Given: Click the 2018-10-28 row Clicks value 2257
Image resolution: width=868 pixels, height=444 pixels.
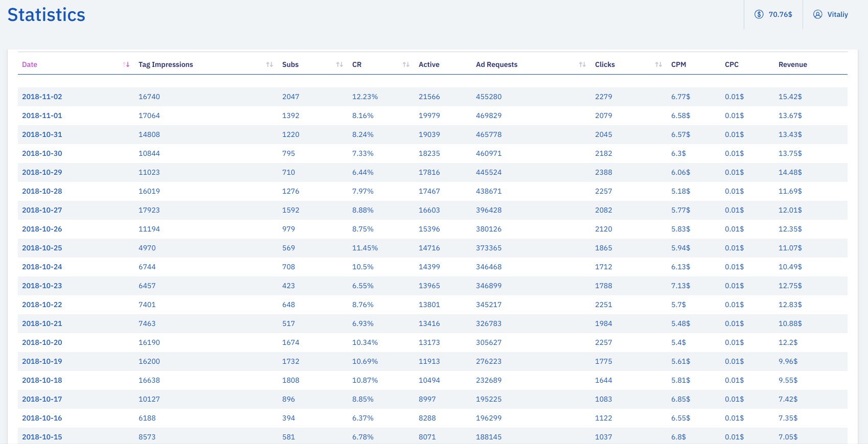Looking at the screenshot, I should click(x=604, y=191).
